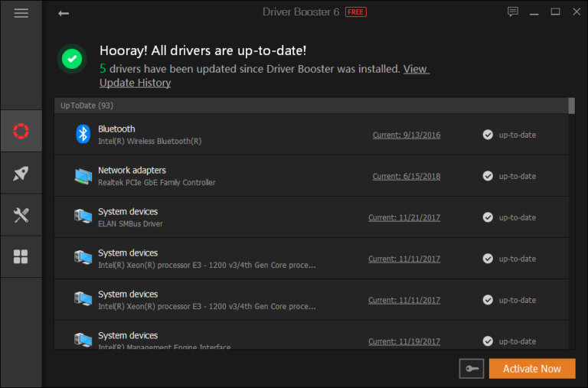Viewport: 588px width, 388px height.
Task: Click the back arrow icon
Action: 64,13
